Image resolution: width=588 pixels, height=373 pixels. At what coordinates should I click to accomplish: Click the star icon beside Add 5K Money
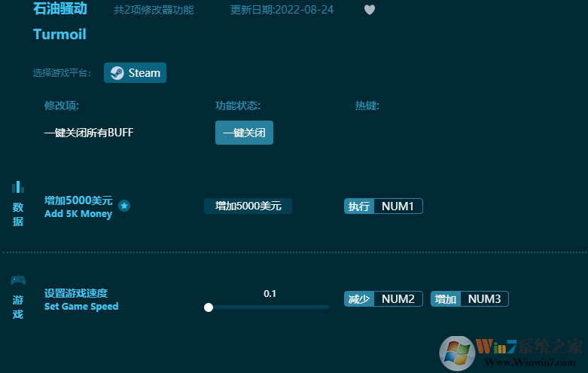pos(124,206)
